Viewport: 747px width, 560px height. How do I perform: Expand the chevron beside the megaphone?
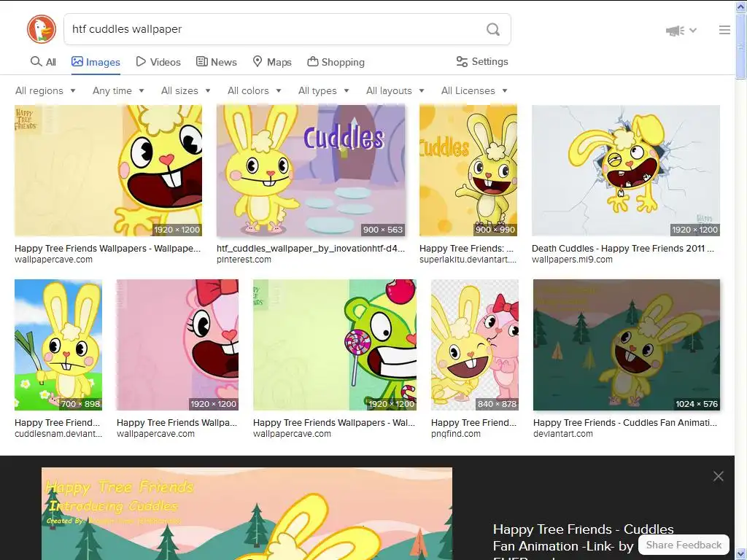[x=693, y=31]
